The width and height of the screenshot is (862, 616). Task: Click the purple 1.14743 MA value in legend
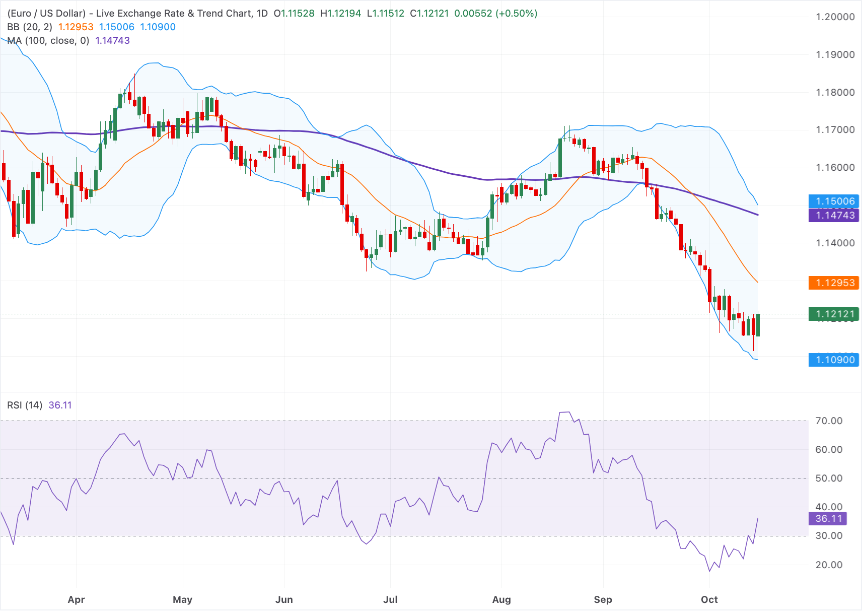click(113, 40)
